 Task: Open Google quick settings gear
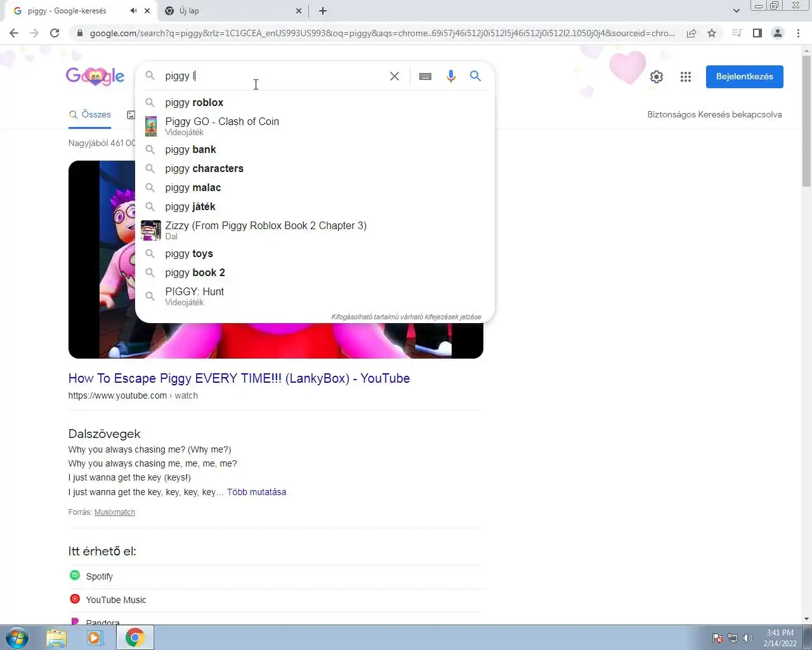[x=657, y=77]
